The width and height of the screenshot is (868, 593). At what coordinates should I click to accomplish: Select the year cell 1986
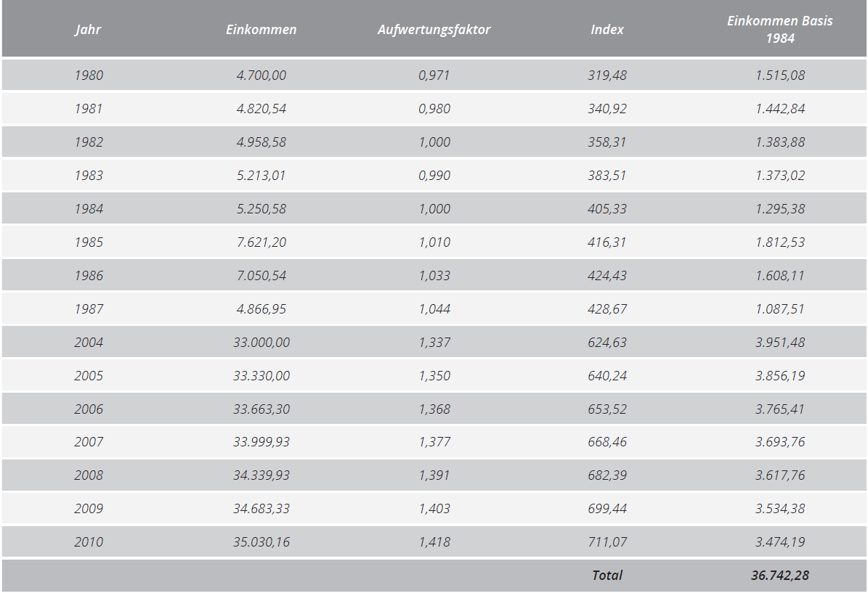click(x=89, y=276)
